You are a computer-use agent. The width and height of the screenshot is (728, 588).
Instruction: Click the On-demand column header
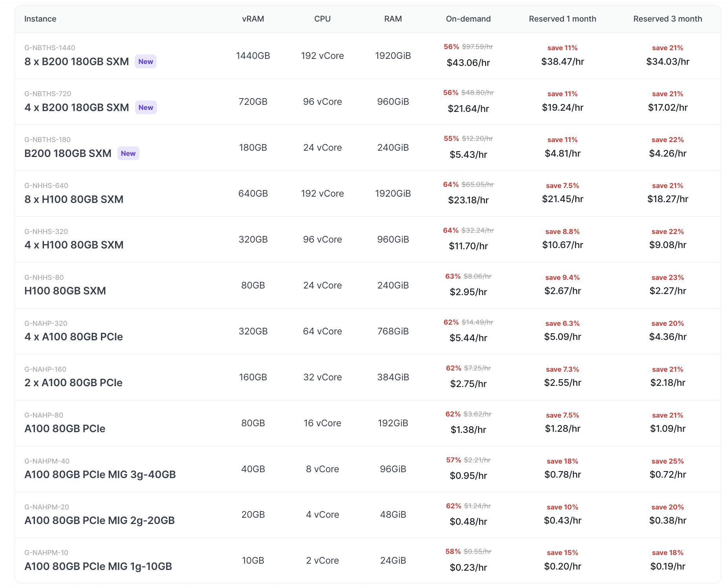[468, 19]
